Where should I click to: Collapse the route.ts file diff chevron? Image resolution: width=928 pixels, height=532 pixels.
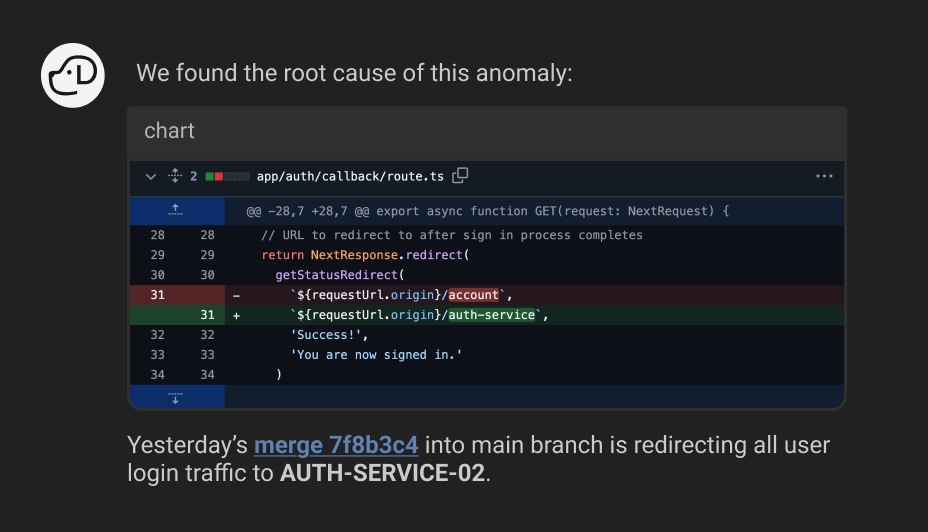pyautogui.click(x=151, y=176)
